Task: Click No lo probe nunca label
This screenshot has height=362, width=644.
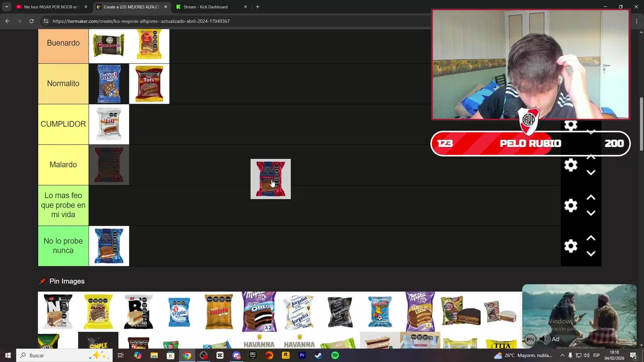Action: click(63, 246)
